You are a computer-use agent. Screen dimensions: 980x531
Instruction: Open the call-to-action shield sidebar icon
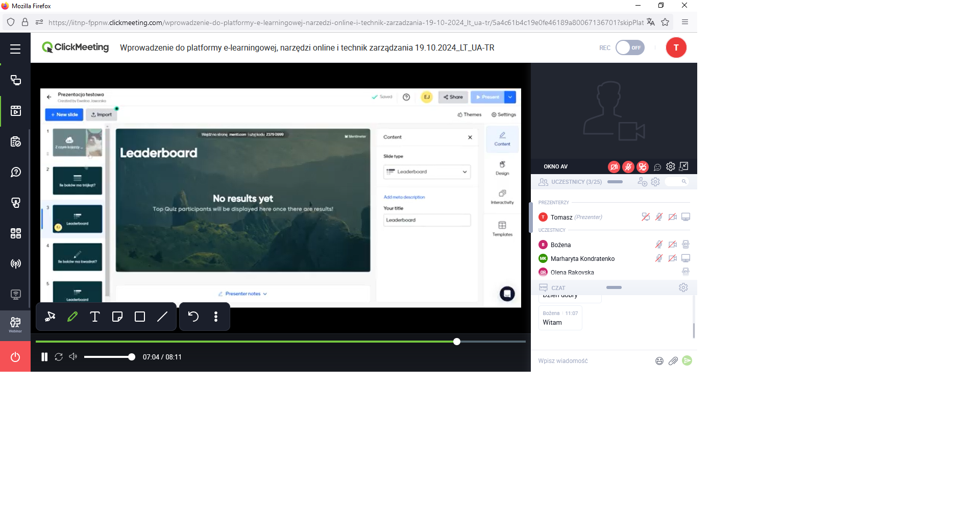pyautogui.click(x=16, y=203)
